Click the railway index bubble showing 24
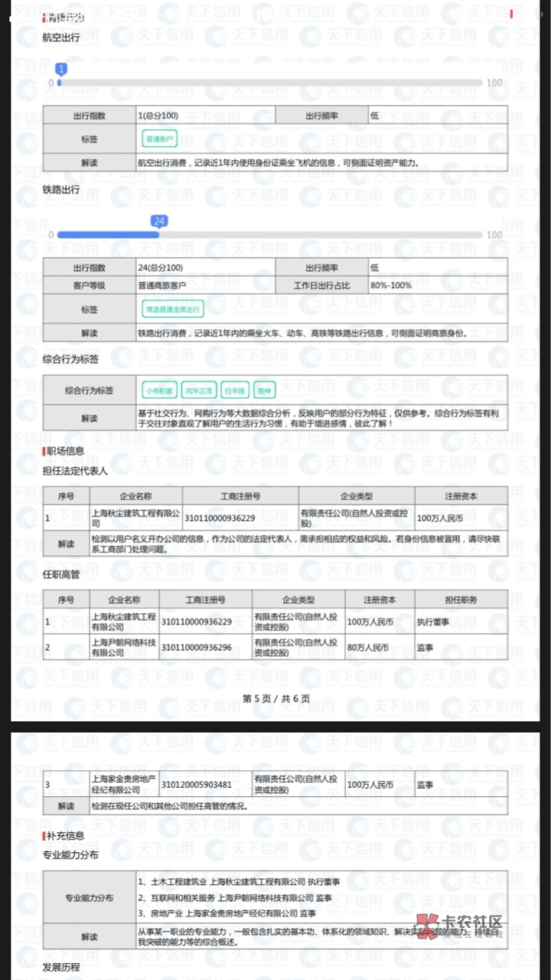This screenshot has height=980, width=551. tap(159, 222)
